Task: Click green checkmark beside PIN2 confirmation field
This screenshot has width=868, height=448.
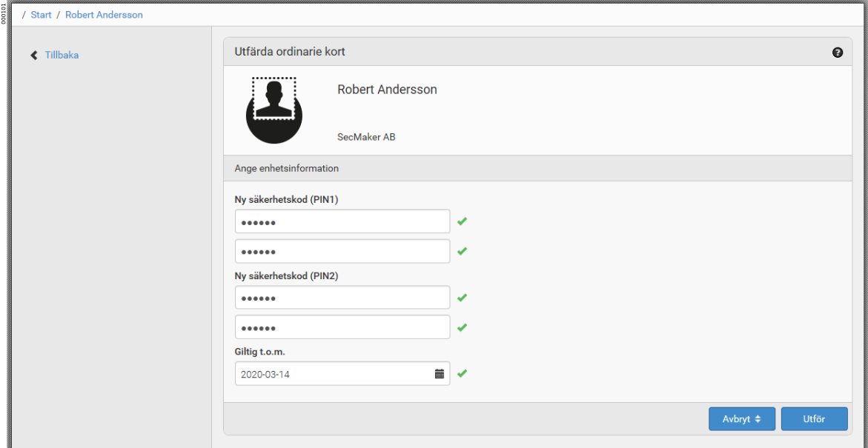Action: click(462, 327)
